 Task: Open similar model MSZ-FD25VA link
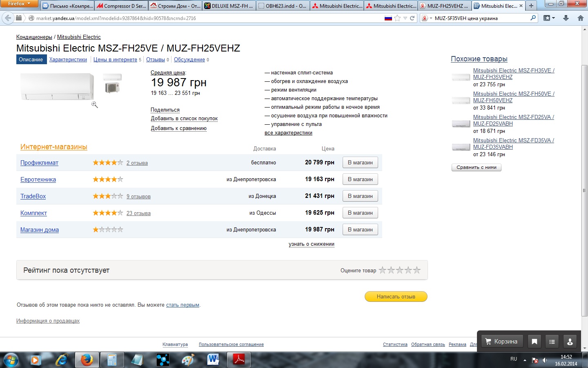(513, 120)
